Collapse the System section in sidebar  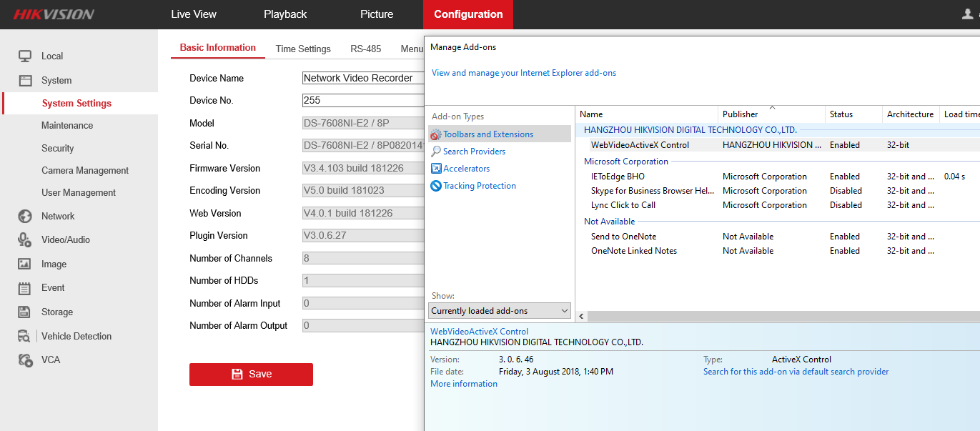tap(56, 81)
